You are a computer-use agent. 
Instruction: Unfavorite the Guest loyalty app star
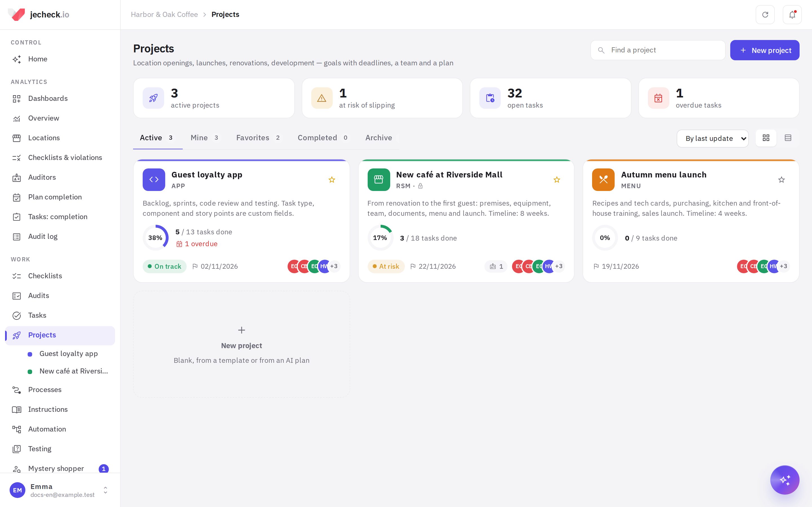[x=332, y=180]
